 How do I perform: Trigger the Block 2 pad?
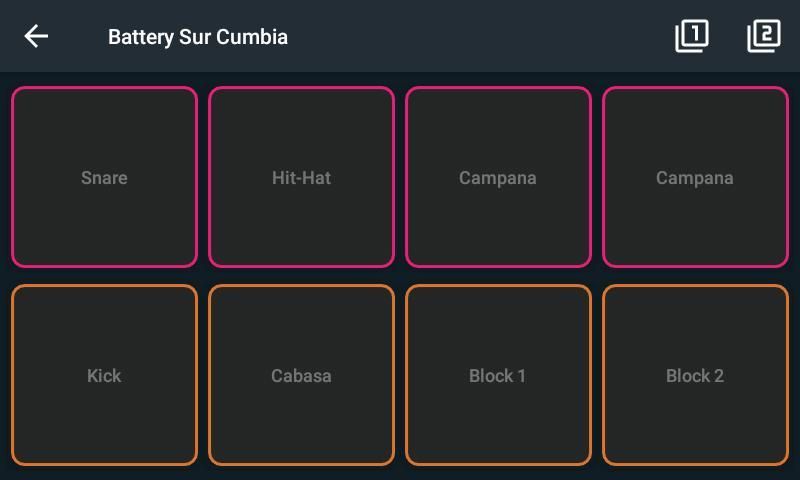[x=695, y=375]
